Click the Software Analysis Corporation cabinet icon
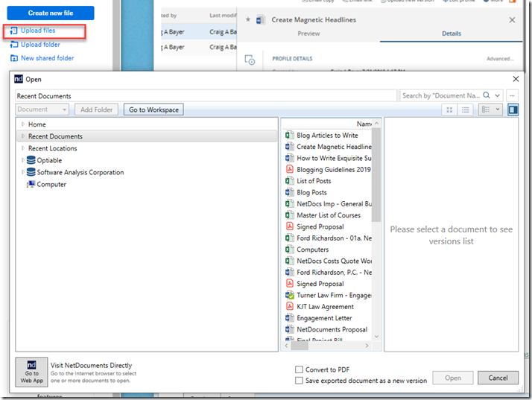 point(31,172)
